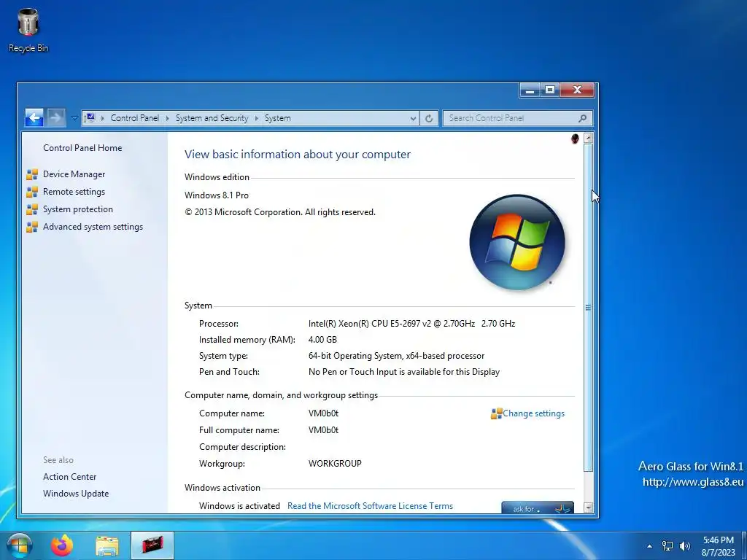Expand the chevron after System and Security
This screenshot has height=560, width=747.
256,118
